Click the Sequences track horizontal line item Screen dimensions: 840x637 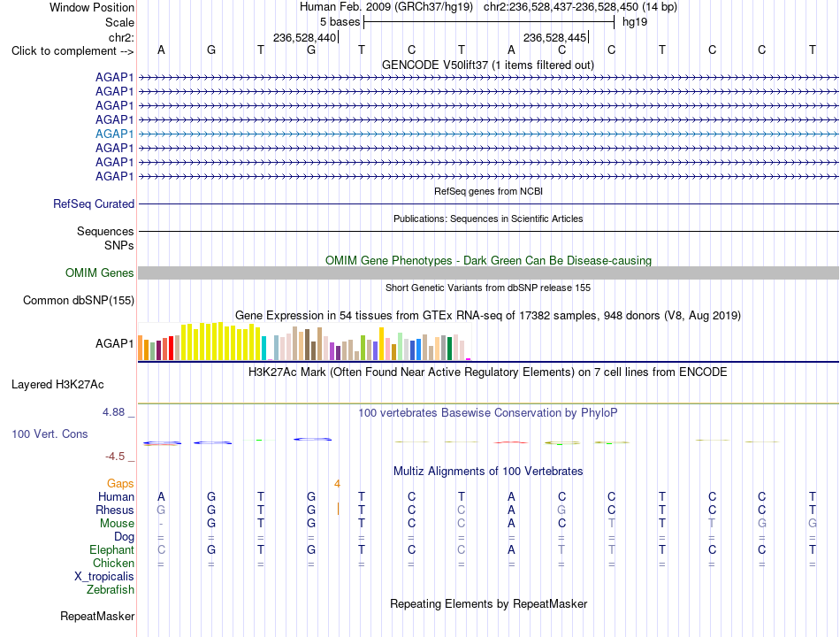pyautogui.click(x=489, y=231)
